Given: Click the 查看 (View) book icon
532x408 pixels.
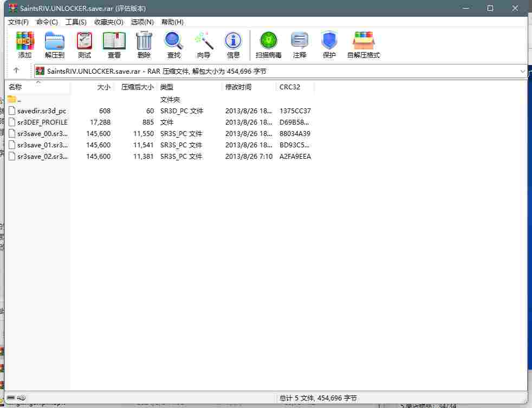Looking at the screenshot, I should click(x=114, y=41).
